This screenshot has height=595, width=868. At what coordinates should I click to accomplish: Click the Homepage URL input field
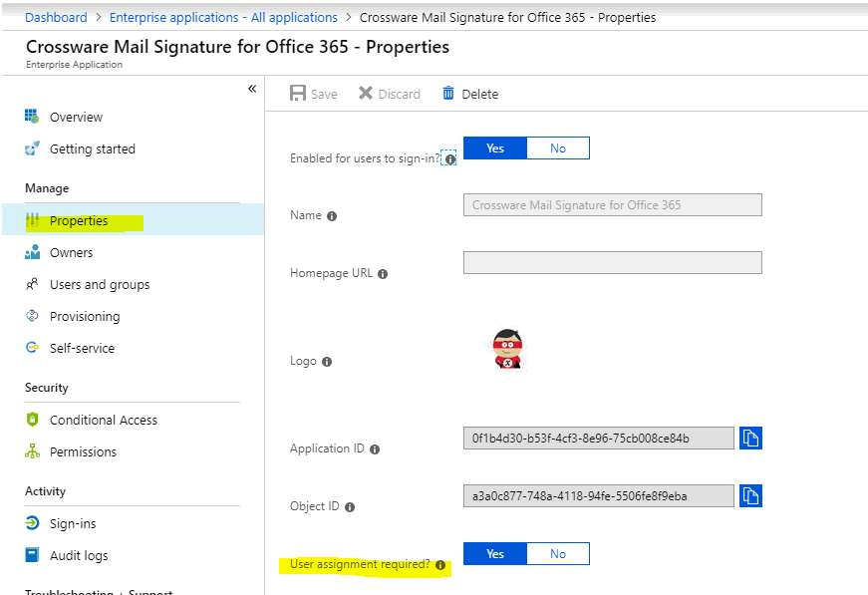tap(612, 262)
